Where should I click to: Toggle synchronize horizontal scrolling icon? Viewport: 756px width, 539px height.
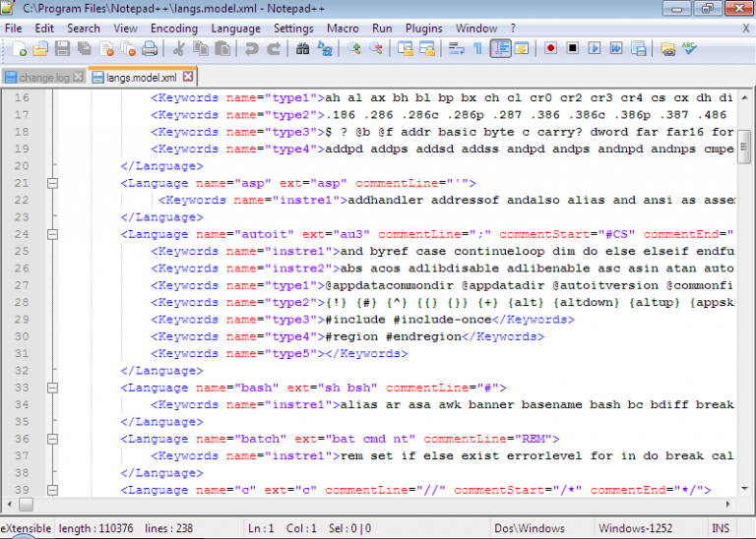click(427, 48)
